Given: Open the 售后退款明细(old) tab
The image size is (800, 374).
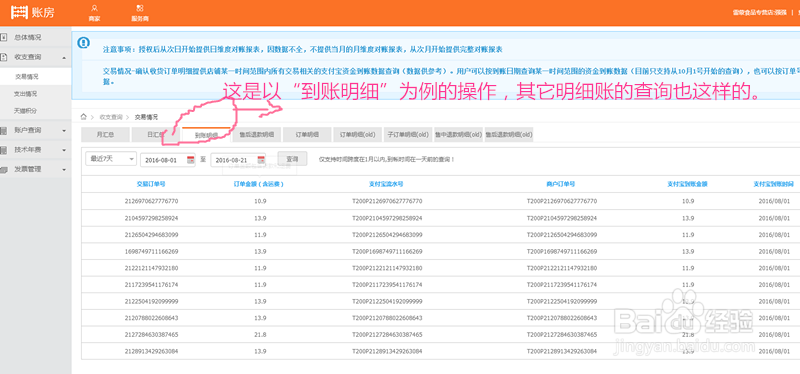Looking at the screenshot, I should (x=509, y=135).
